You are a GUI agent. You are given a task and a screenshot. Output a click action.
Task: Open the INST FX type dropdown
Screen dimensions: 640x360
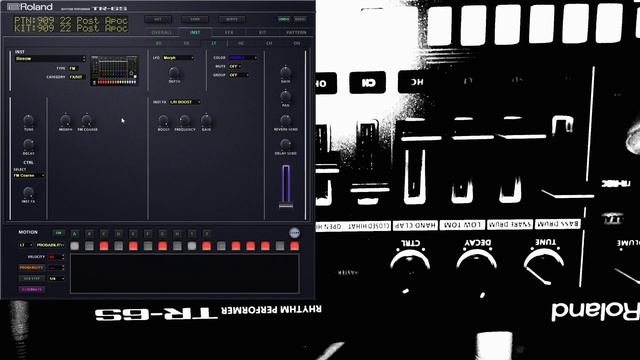(x=185, y=102)
